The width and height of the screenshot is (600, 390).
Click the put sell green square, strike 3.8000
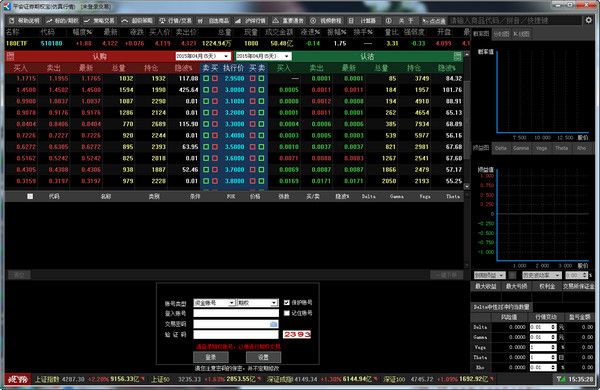click(x=261, y=181)
